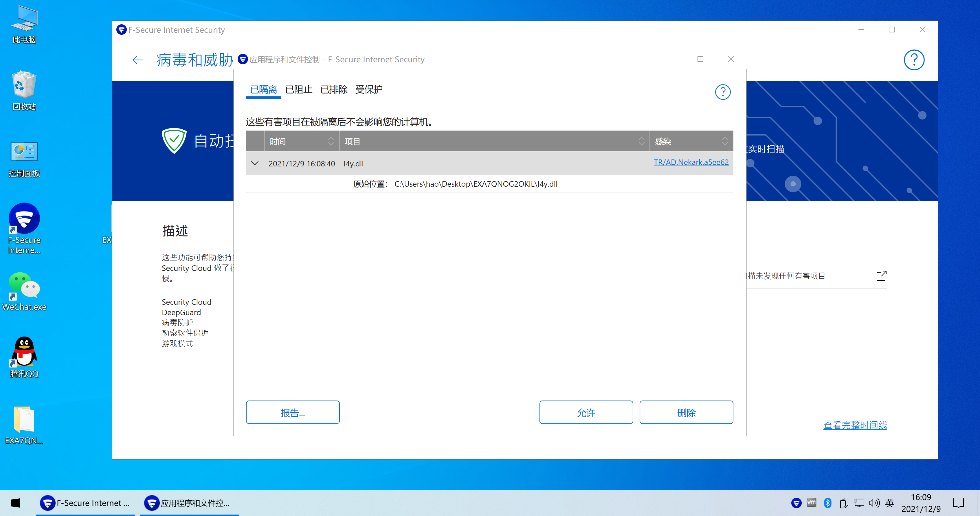Open 控制面板 desktop icon
This screenshot has width=980, height=516.
[24, 159]
